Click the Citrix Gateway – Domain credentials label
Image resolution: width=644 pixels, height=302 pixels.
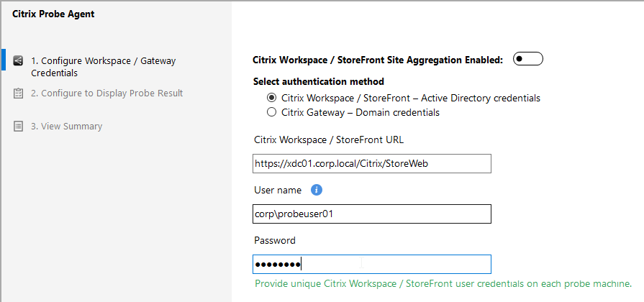click(360, 112)
